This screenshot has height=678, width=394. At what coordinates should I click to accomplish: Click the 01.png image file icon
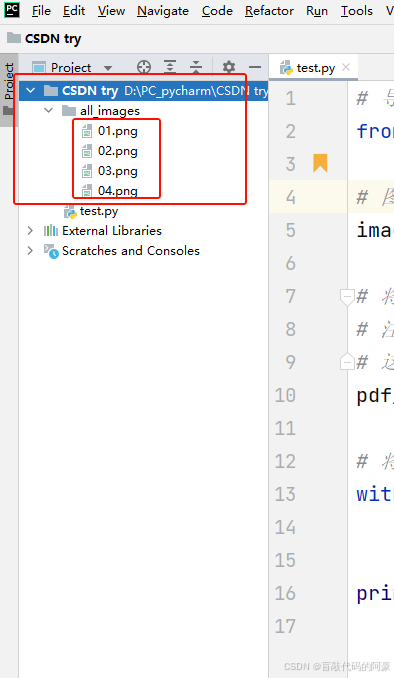[87, 131]
